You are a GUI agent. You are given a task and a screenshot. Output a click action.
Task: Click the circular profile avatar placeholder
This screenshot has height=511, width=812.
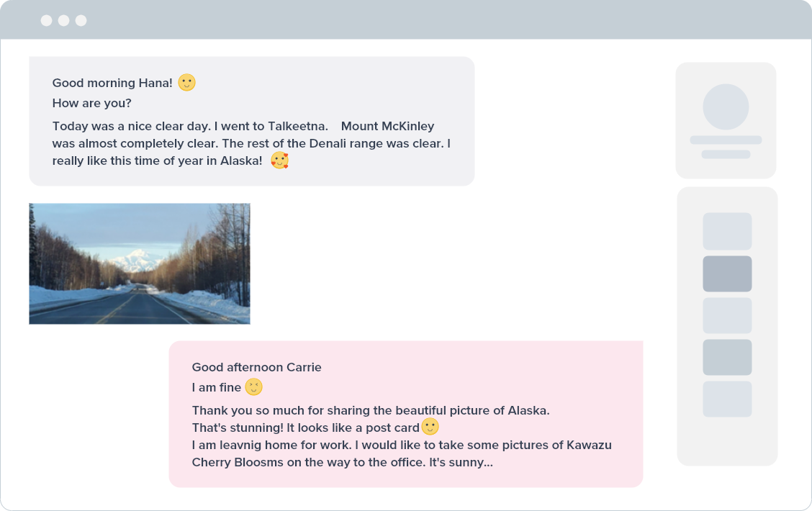click(x=726, y=107)
